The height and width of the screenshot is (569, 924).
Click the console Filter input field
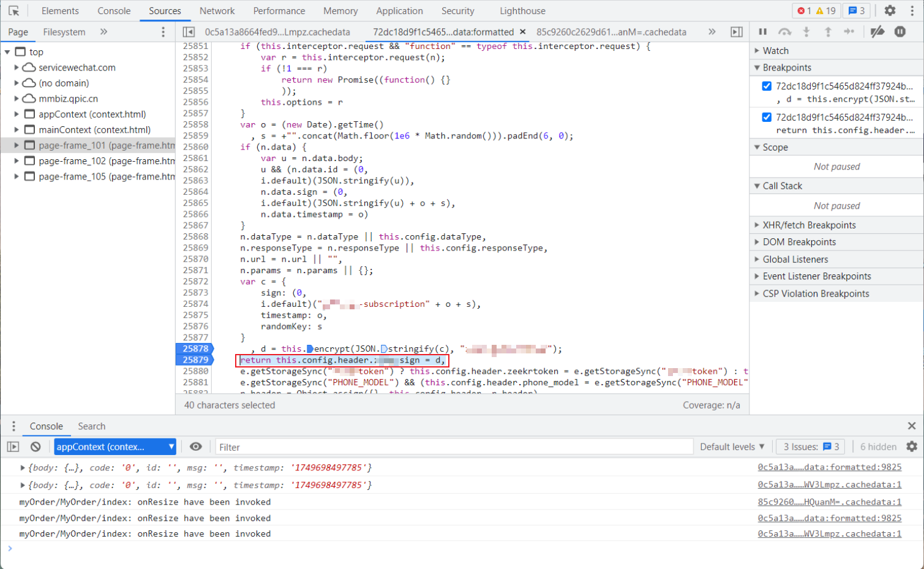pyautogui.click(x=454, y=447)
